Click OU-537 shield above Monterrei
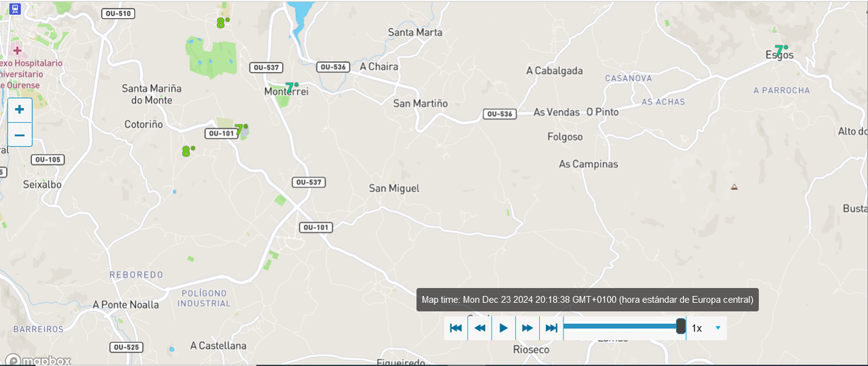This screenshot has height=366, width=868. coord(266,67)
